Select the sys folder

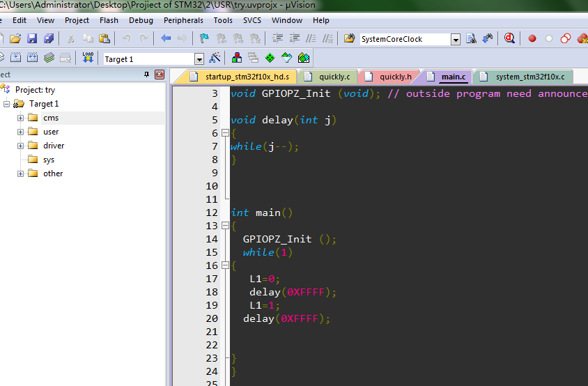coord(48,160)
